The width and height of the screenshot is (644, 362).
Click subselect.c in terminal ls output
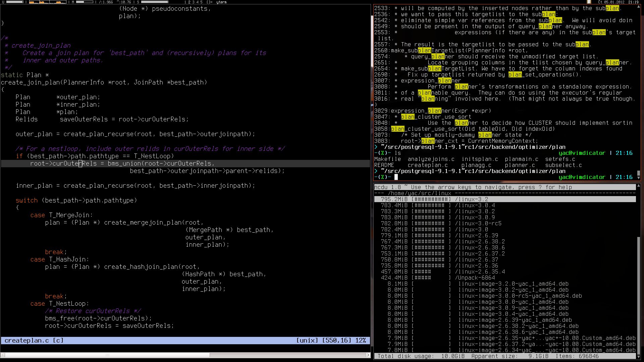(563, 165)
